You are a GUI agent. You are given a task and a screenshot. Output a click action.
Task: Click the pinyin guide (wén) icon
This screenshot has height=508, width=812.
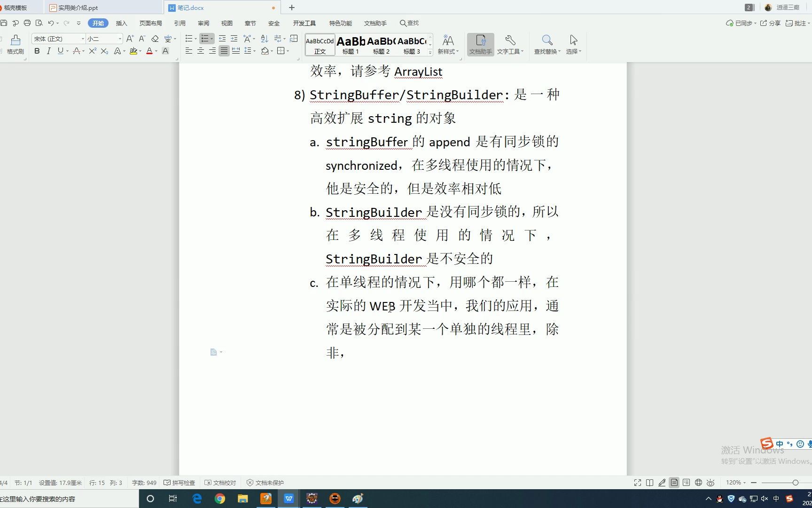click(x=168, y=39)
